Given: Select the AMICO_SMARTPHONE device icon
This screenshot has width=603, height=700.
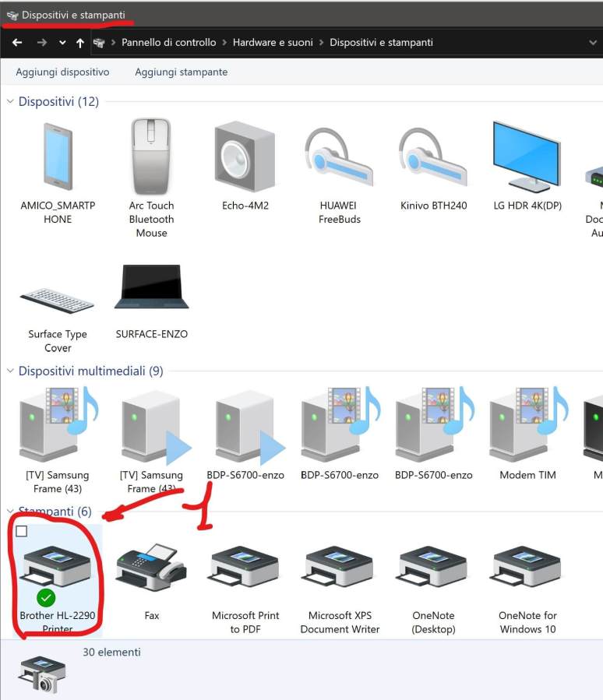Looking at the screenshot, I should (58, 157).
